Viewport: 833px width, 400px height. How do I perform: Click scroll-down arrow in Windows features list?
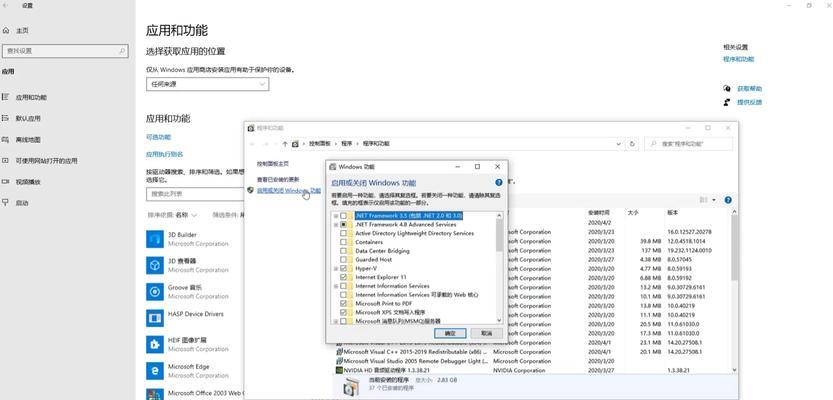499,320
